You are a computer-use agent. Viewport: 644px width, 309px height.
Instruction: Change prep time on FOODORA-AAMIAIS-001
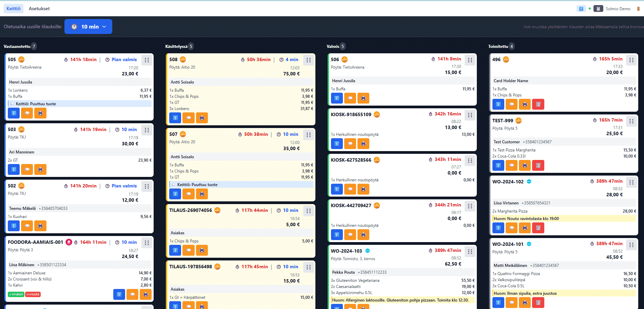tap(126, 242)
